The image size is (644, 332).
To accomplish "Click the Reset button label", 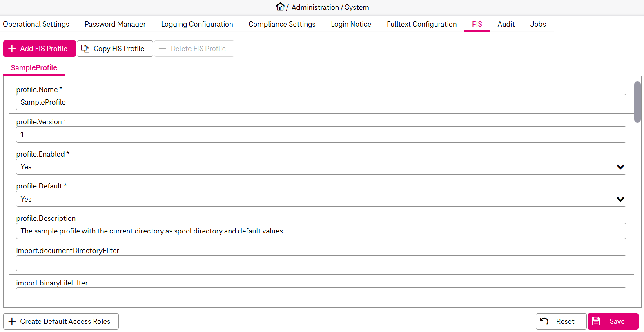I will coord(565,321).
